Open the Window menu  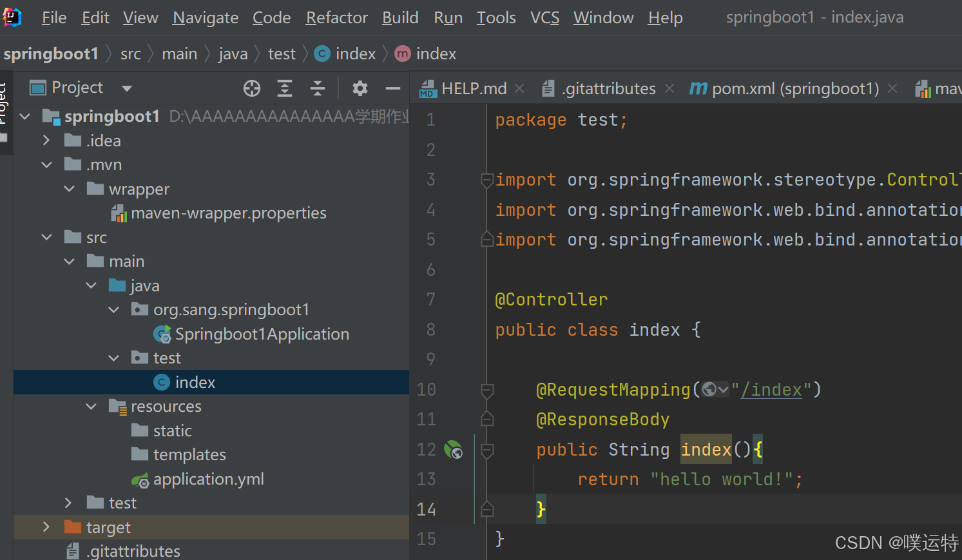(604, 17)
